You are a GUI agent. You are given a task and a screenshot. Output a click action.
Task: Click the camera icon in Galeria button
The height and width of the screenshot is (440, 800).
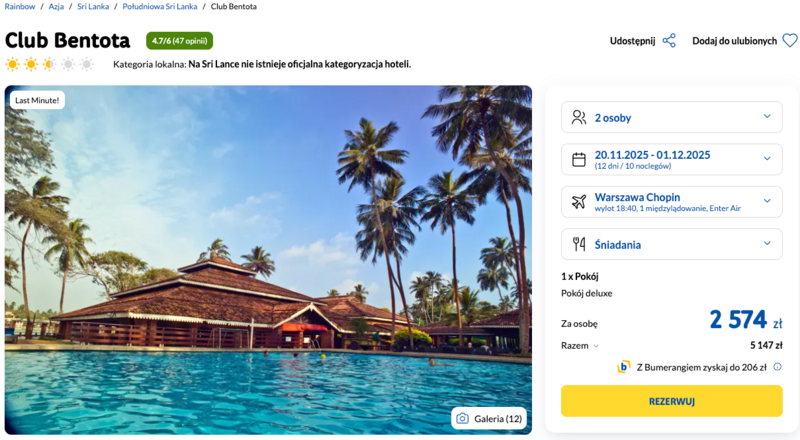point(462,418)
